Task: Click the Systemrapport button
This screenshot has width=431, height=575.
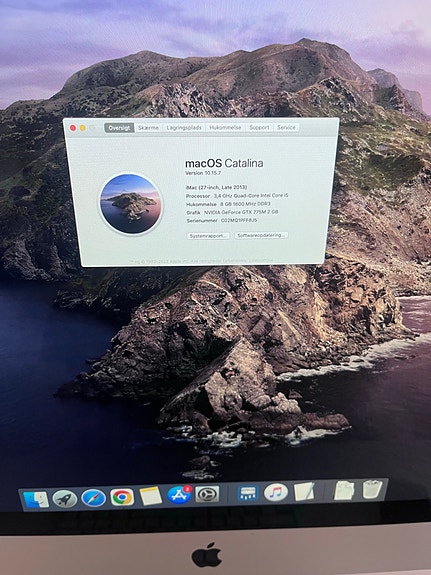Action: click(x=208, y=236)
